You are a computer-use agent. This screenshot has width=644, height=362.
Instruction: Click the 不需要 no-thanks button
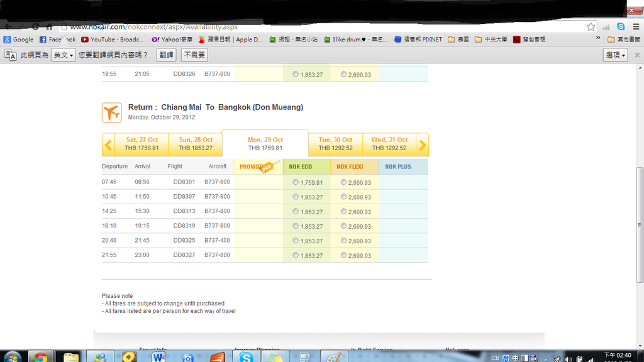coord(194,55)
